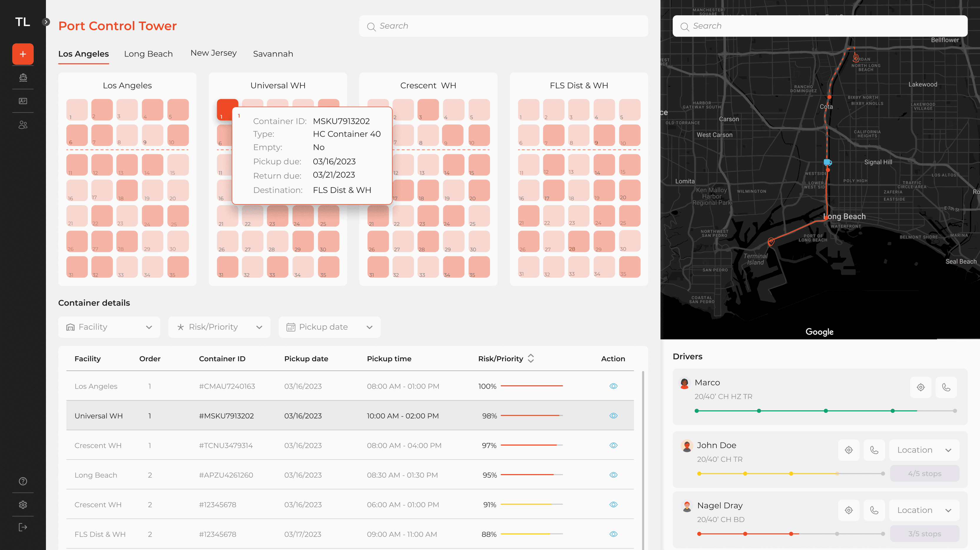Open the users group sidebar icon
980x550 pixels.
point(23,125)
